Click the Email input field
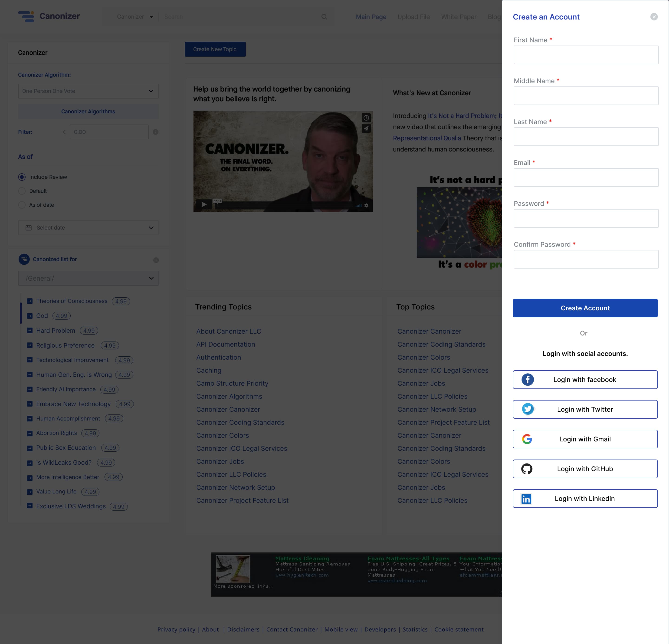This screenshot has width=669, height=644. point(586,177)
